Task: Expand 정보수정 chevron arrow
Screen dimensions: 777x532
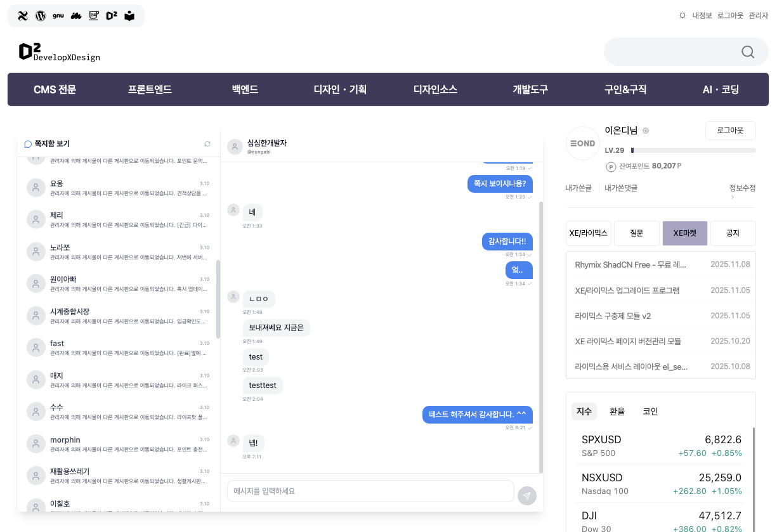Action: point(731,197)
